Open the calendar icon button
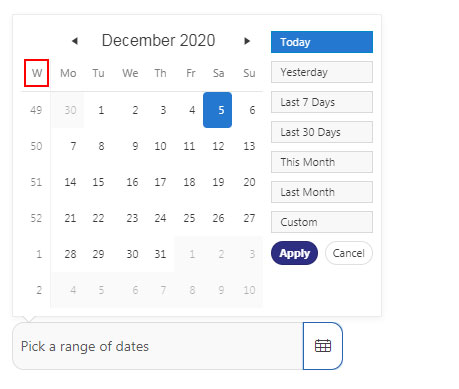Viewport: 459px width, 389px height. pos(323,346)
